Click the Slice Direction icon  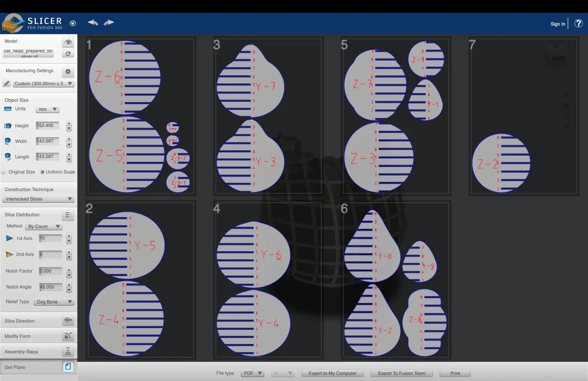click(x=68, y=320)
